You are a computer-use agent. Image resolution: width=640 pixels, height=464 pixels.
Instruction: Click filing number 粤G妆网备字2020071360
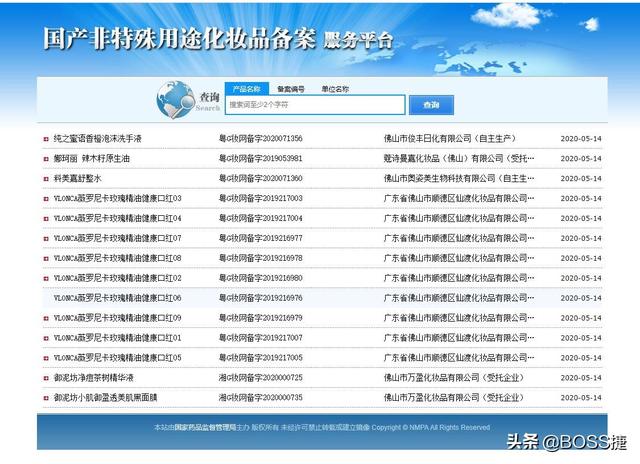[261, 178]
